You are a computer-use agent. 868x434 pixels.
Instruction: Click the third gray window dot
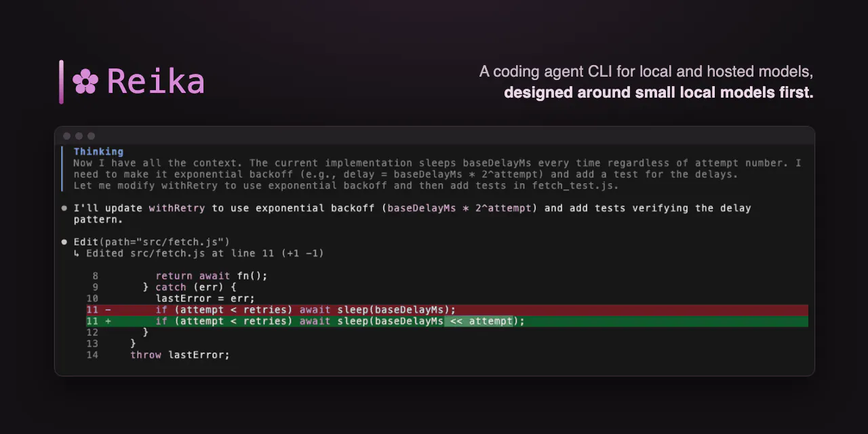point(92,136)
